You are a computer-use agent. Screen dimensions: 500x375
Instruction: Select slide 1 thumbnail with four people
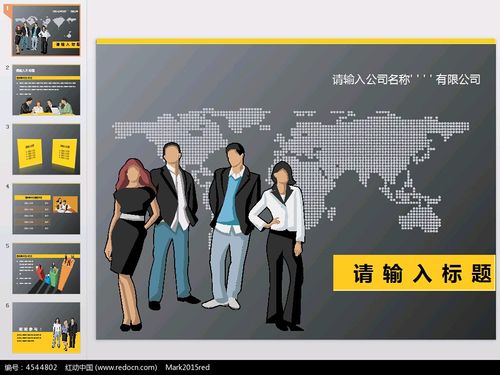click(46, 31)
